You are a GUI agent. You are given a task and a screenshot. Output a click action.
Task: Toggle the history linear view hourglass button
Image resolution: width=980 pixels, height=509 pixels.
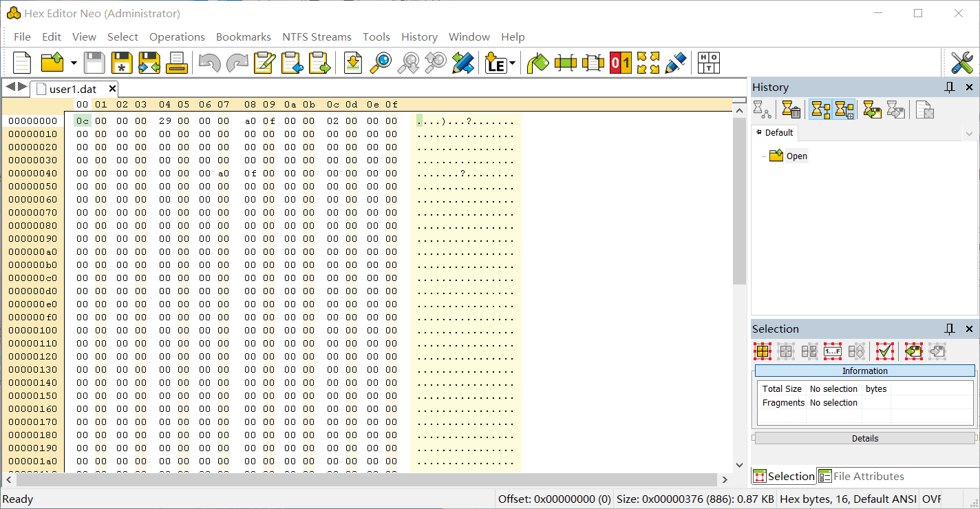(820, 110)
